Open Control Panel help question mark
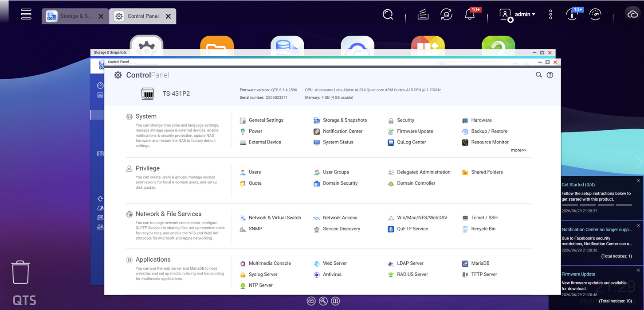This screenshot has width=644, height=310. point(550,75)
